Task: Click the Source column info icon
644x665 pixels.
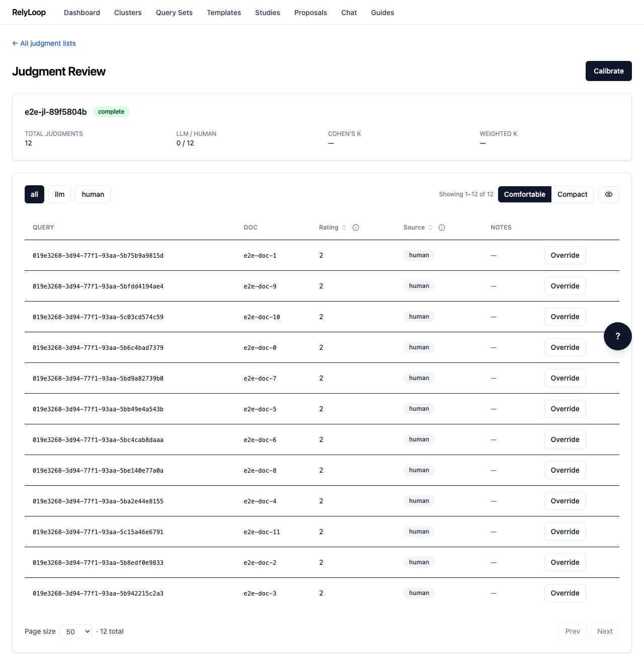Action: click(x=442, y=228)
